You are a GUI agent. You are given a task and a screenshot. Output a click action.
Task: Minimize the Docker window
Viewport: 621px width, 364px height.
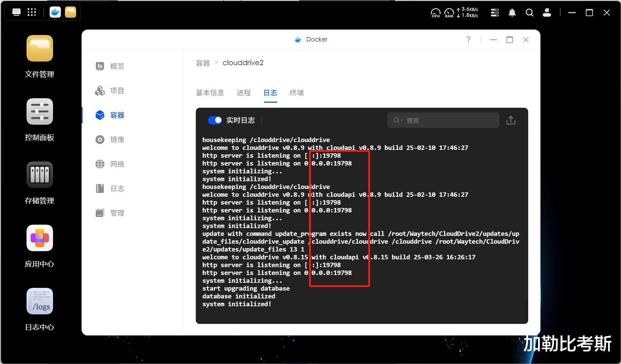coord(493,40)
